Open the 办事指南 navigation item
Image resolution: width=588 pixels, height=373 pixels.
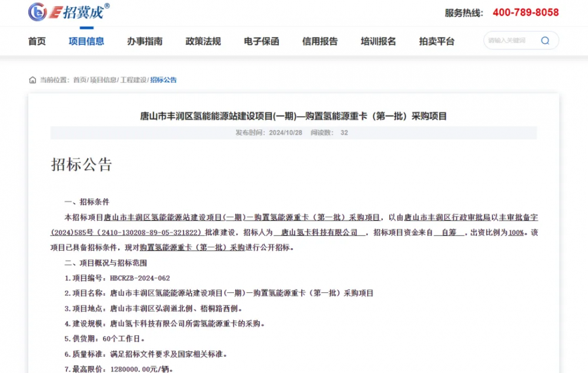point(145,41)
